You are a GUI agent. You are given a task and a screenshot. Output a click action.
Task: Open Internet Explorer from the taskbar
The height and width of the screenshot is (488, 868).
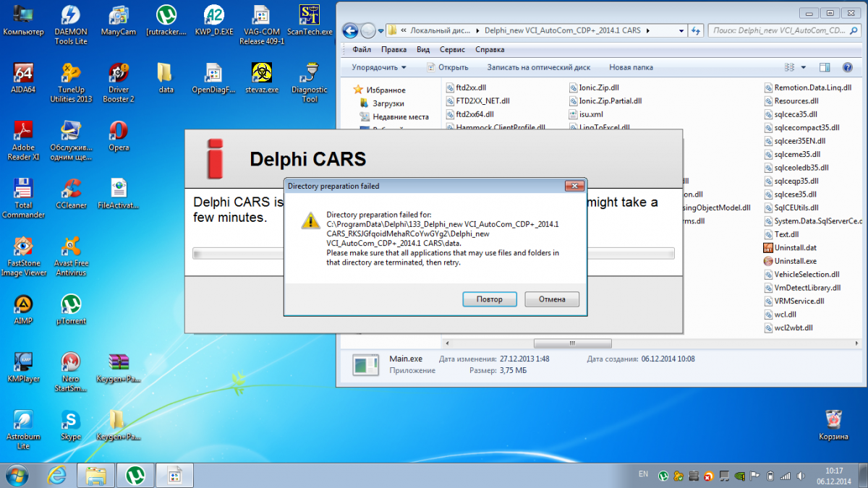[57, 475]
